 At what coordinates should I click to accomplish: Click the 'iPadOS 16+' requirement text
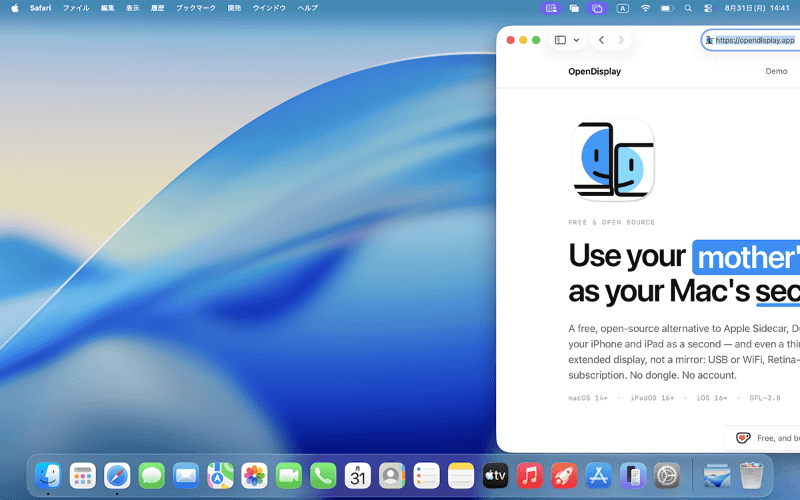pyautogui.click(x=652, y=398)
